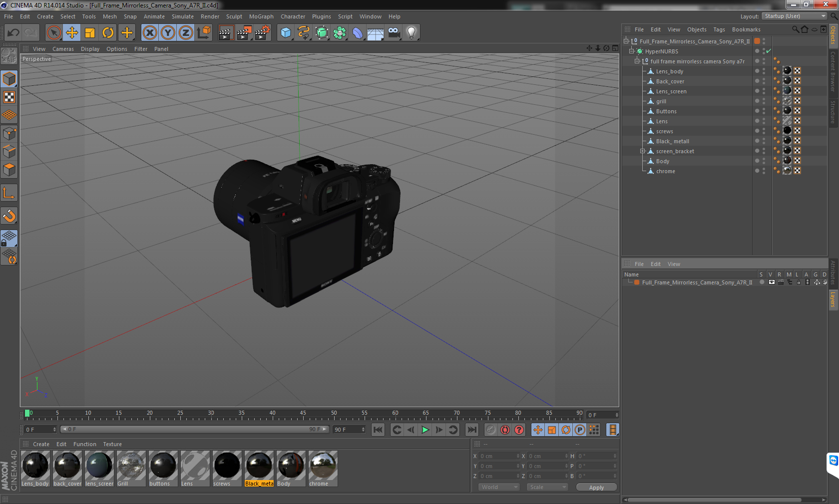Open the deformer objects palette

pos(358,33)
